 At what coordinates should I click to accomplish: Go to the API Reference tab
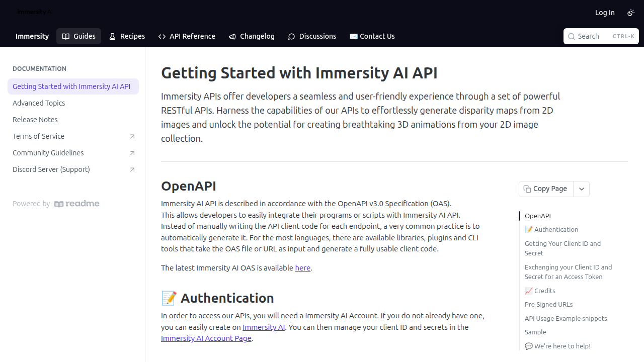point(187,36)
